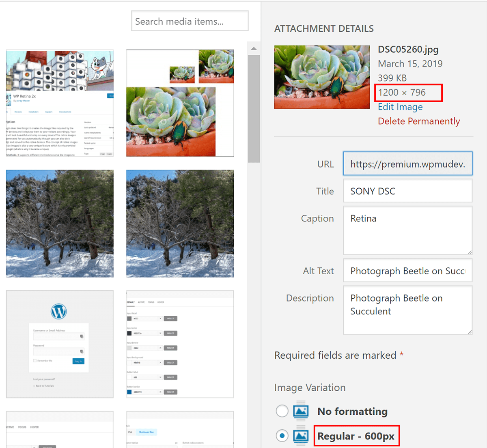This screenshot has width=487, height=448.
Task: Click the Description box resize handle
Action: [470, 332]
